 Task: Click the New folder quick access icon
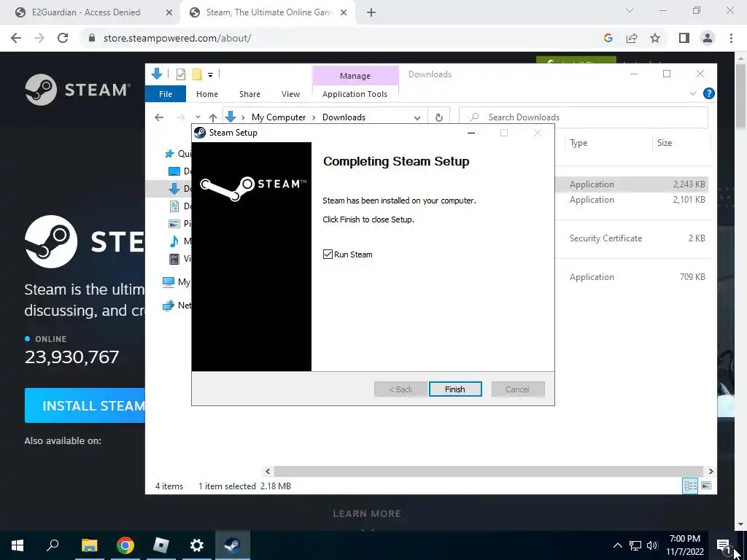pyautogui.click(x=197, y=74)
